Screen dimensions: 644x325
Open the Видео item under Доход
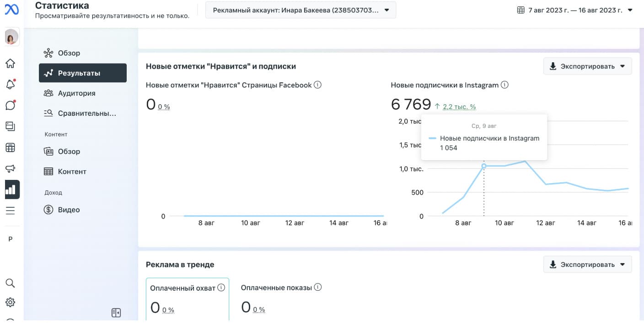(82, 210)
